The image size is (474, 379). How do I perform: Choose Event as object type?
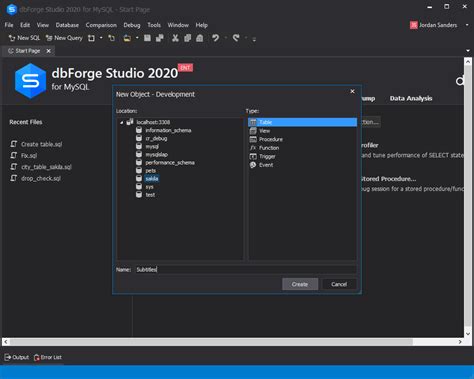click(x=266, y=165)
